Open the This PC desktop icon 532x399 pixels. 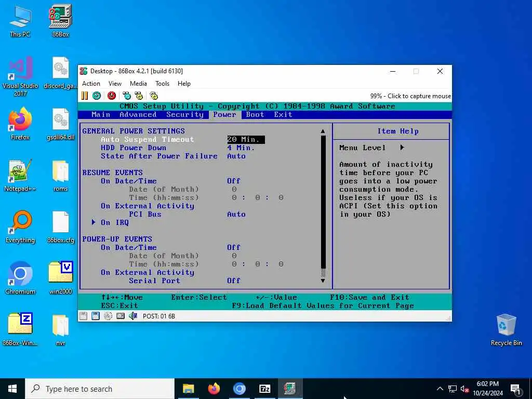[20, 21]
